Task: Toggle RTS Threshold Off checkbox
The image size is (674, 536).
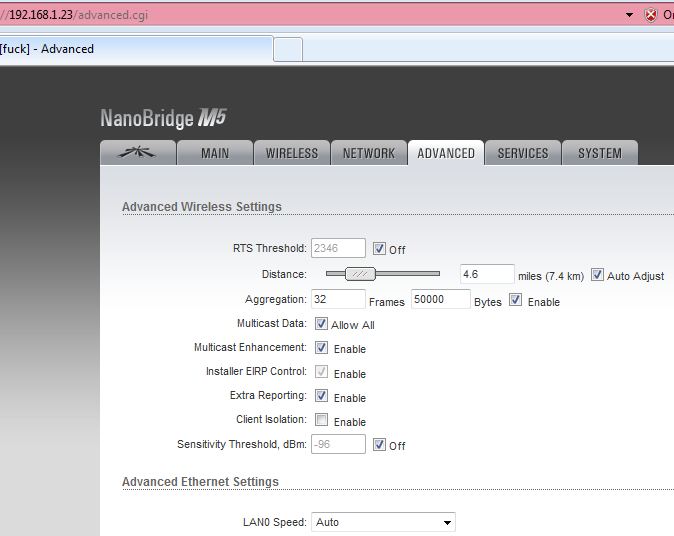Action: point(379,248)
